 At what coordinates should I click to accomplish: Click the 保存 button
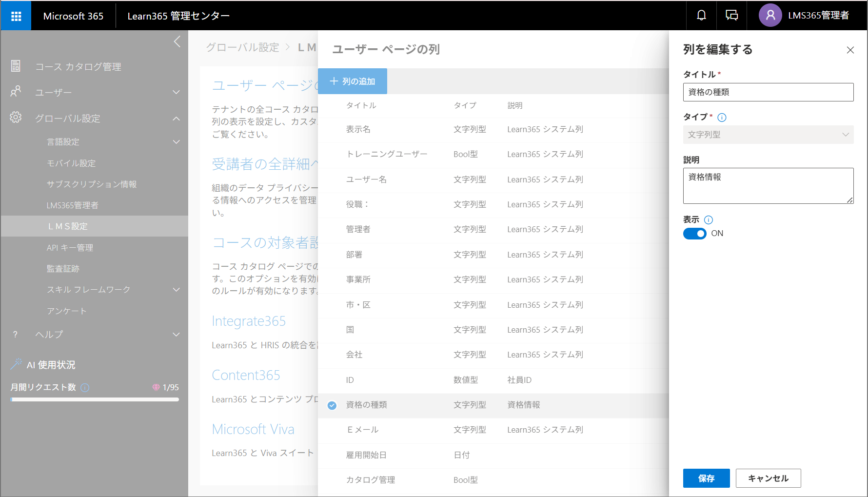click(706, 478)
